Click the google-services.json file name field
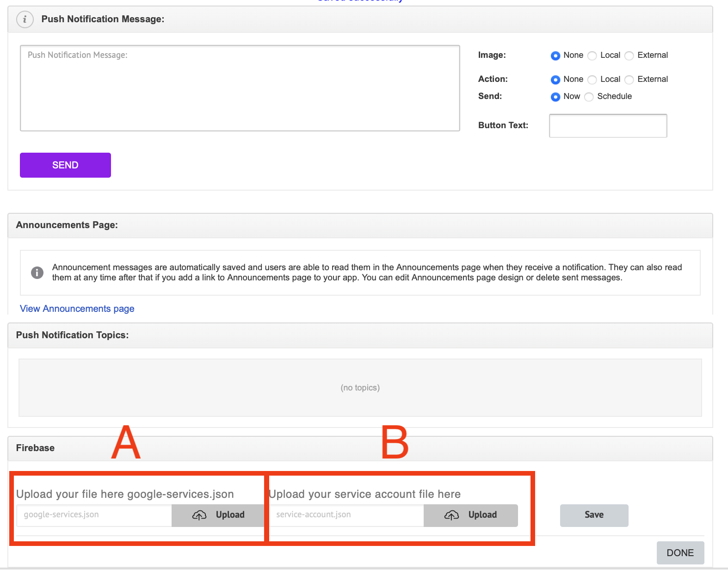The image size is (728, 570). click(94, 515)
